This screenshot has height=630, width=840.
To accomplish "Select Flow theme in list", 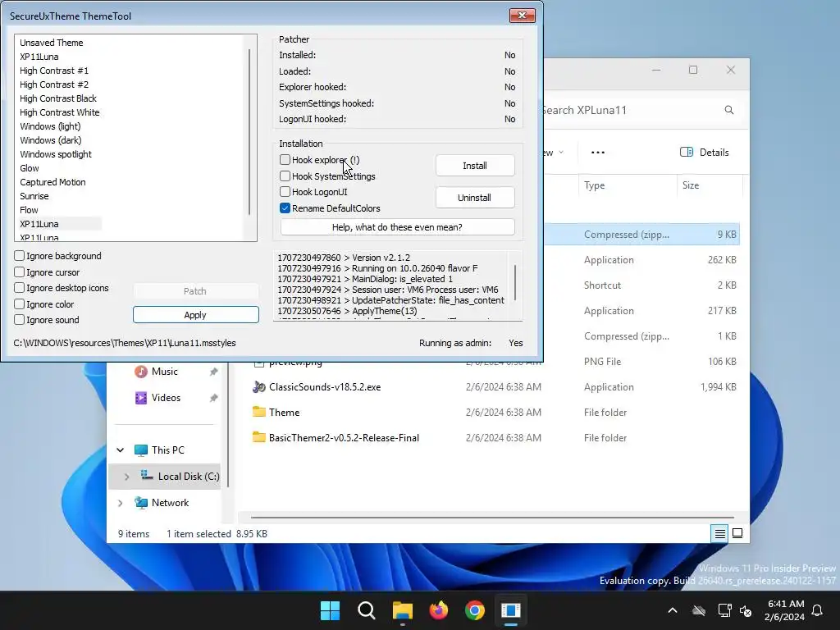I will click(x=29, y=209).
